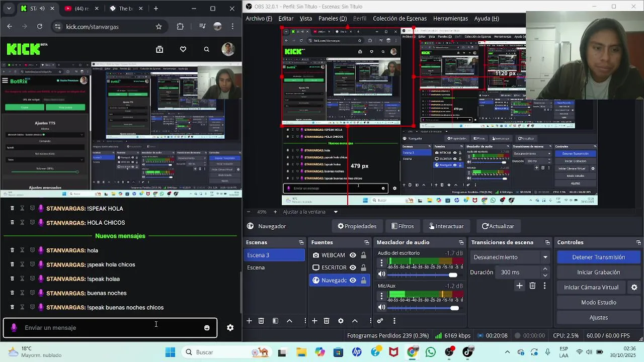This screenshot has height=362, width=644.
Task: Open WhatsApp from the taskbar
Action: (x=431, y=352)
